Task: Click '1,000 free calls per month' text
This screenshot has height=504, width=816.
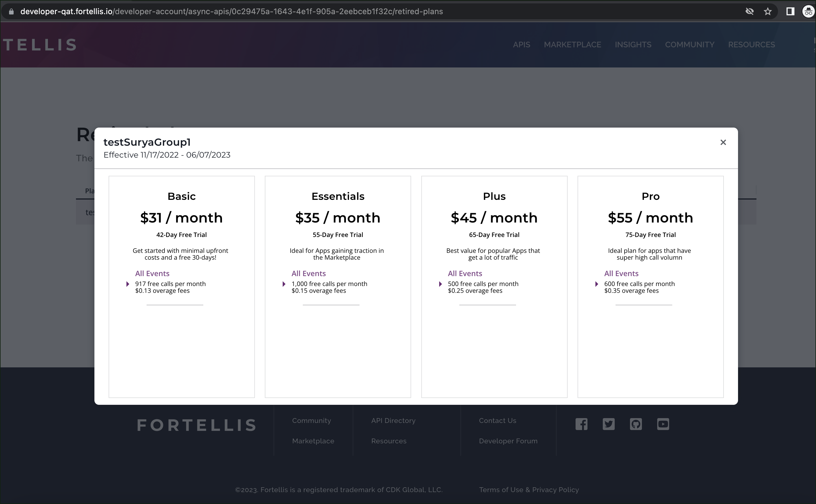Action: [329, 284]
